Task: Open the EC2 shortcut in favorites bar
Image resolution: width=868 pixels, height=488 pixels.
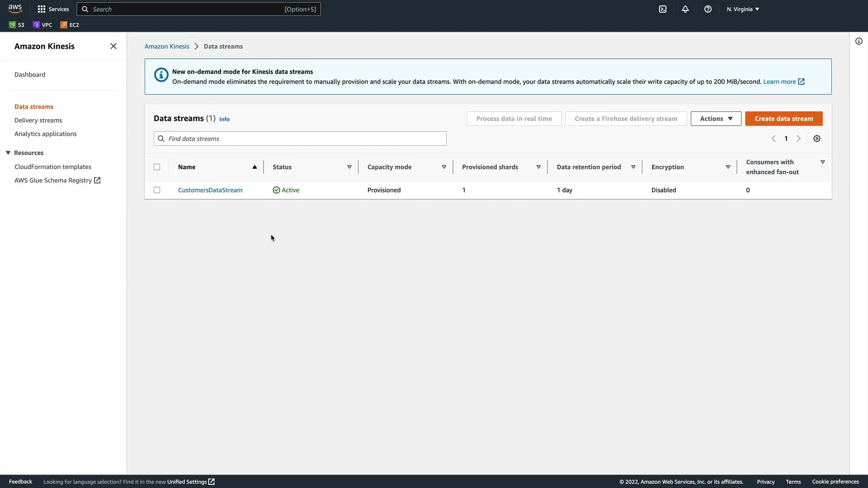Action: pyautogui.click(x=70, y=25)
